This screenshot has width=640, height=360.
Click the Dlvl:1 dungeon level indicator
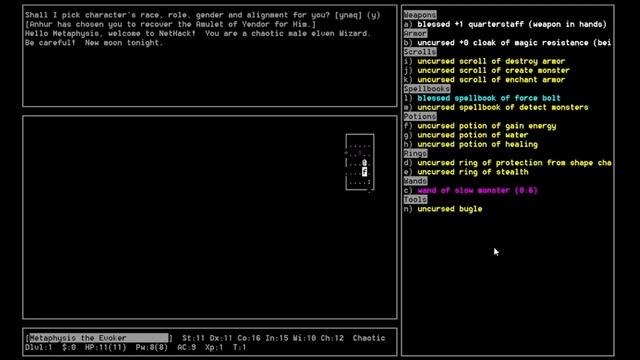38,347
